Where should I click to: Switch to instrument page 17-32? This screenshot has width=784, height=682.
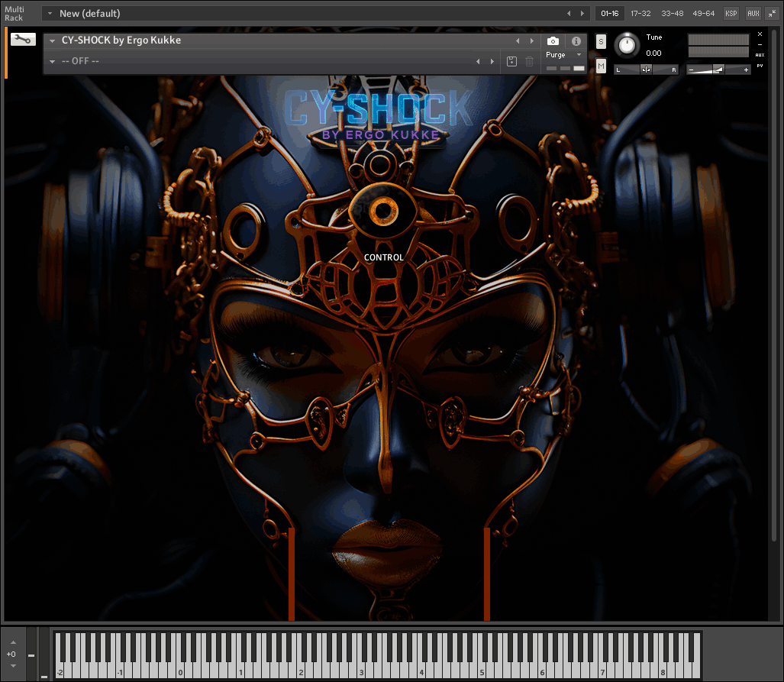tap(640, 14)
